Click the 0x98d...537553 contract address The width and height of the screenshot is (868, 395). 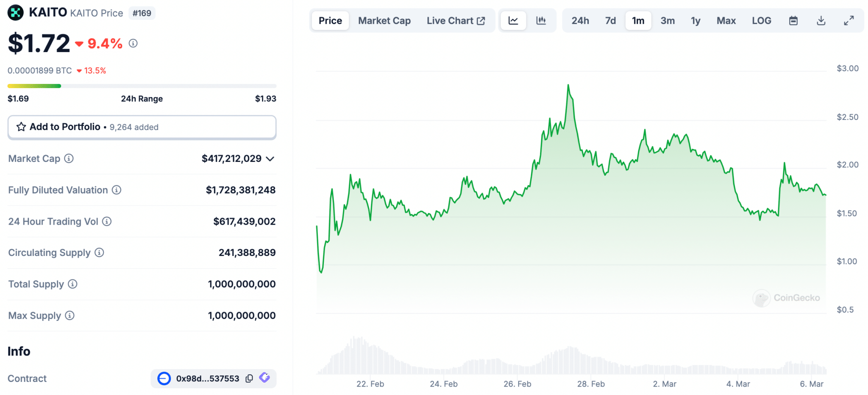point(208,378)
